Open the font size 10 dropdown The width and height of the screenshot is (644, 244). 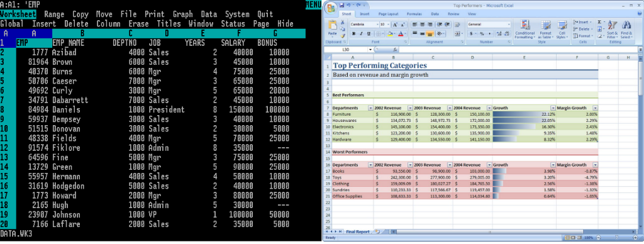pos(388,25)
